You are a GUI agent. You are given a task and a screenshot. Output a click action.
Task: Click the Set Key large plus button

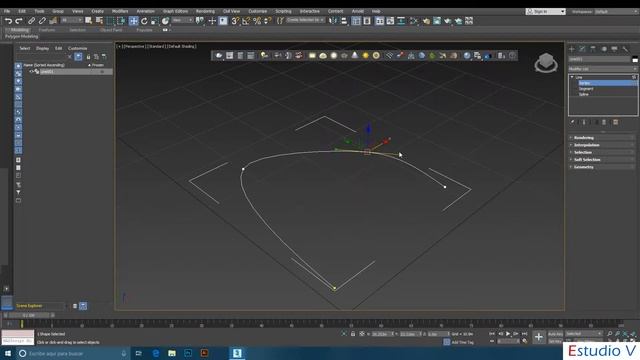[x=539, y=337]
